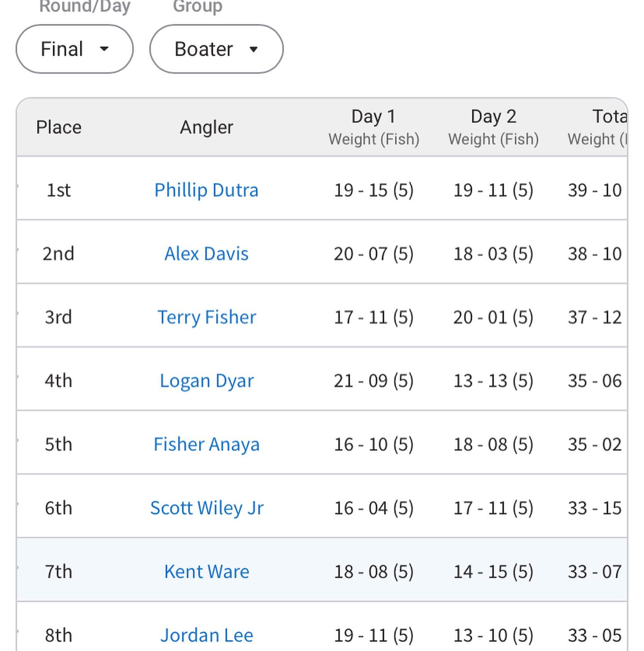Viewport: 644px width, 651px height.
Task: Click Phillip Dutra's total weight 39 - 10
Action: 595,190
